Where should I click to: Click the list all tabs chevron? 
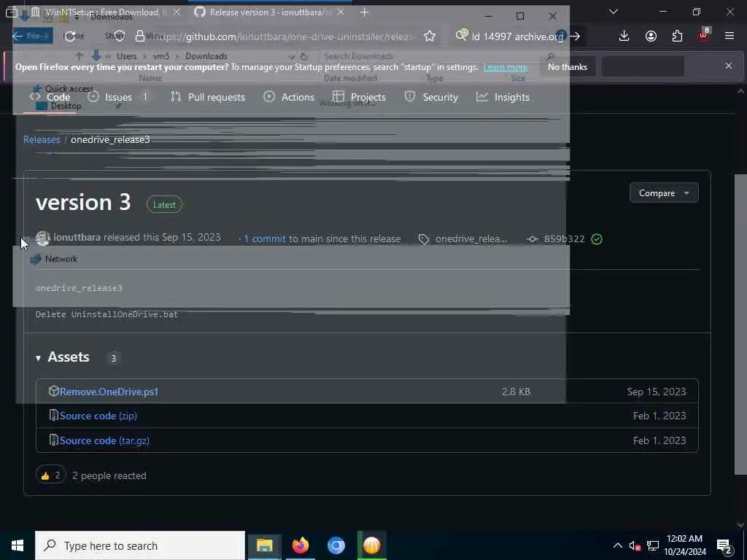[614, 12]
